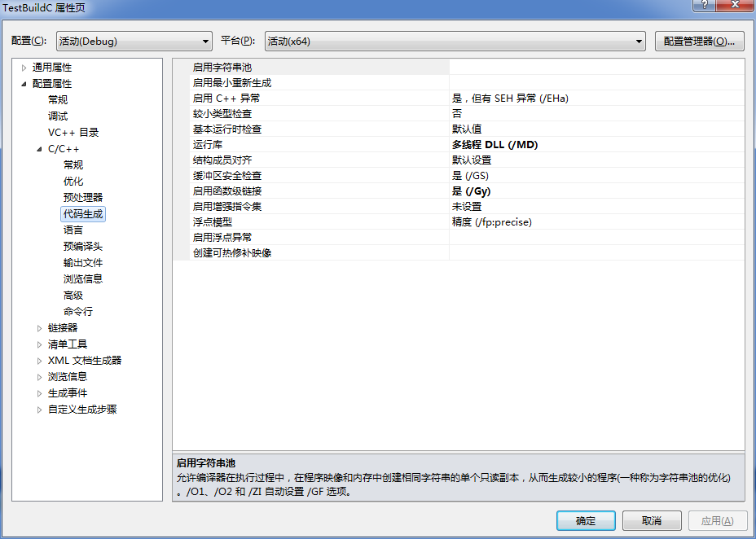The width and height of the screenshot is (756, 539).
Task: Select the 语言 tree item
Action: point(73,230)
